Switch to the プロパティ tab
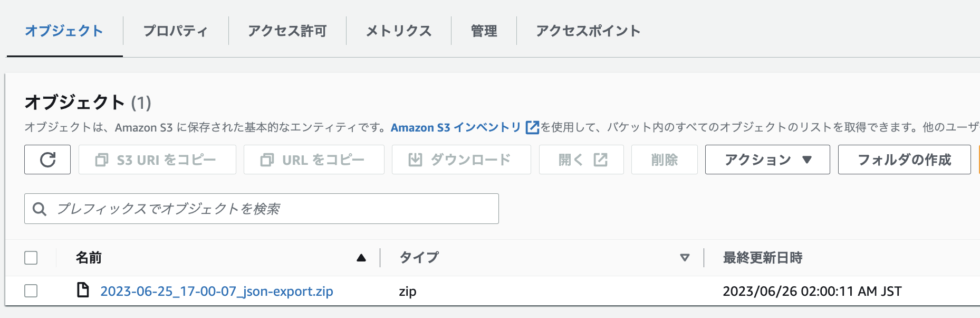Image resolution: width=980 pixels, height=318 pixels. pos(175,31)
